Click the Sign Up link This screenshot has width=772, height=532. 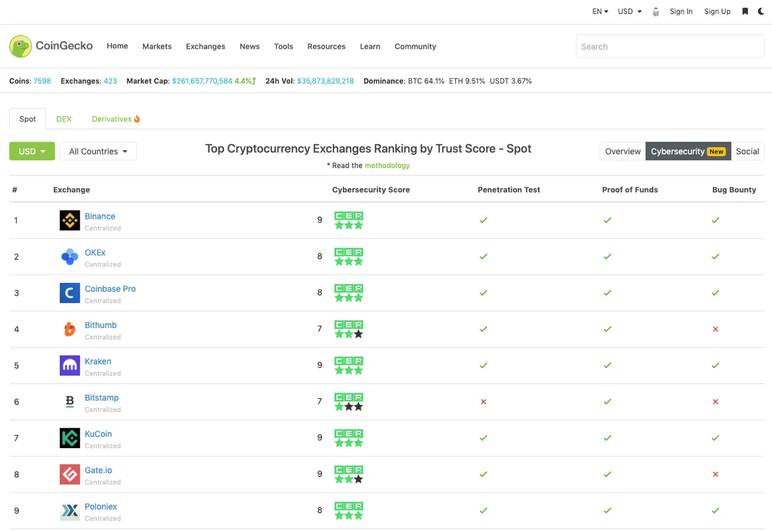[717, 11]
